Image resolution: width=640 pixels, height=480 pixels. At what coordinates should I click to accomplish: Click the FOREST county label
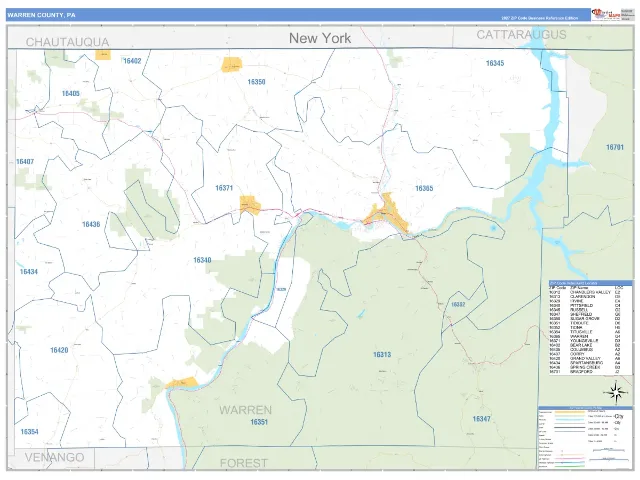point(244,463)
